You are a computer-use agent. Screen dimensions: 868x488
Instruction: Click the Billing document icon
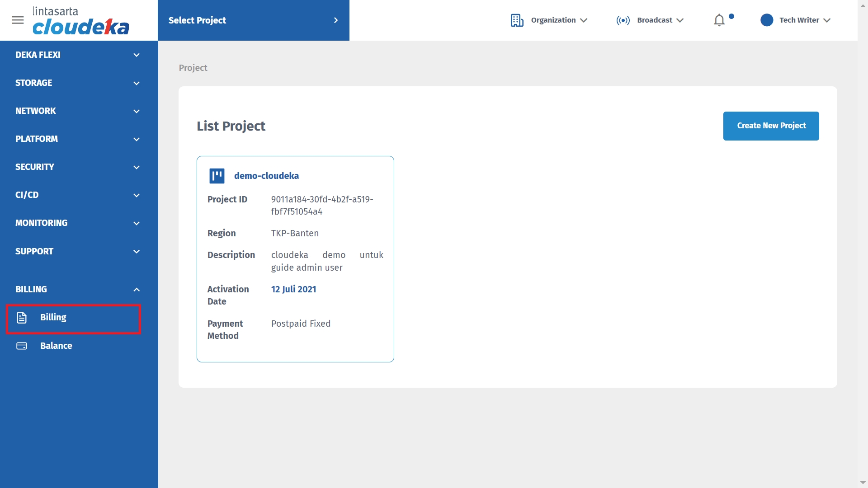tap(22, 318)
